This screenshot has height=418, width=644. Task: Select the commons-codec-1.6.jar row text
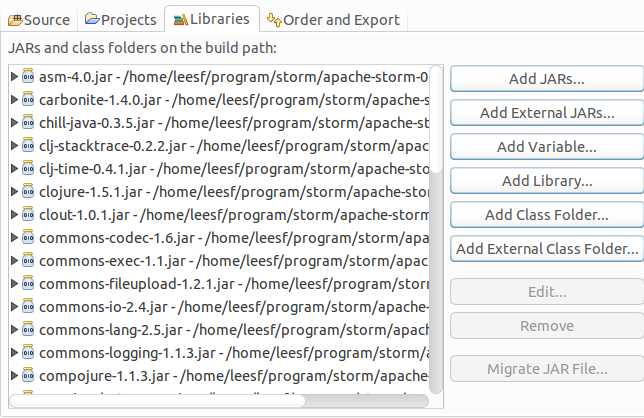click(234, 237)
